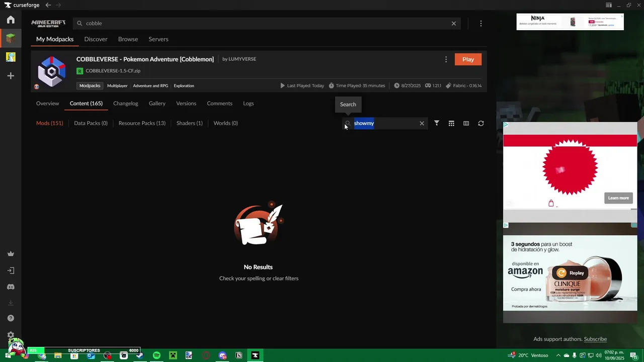Screen dimensions: 644x362
Task: Click the COBBLEVERSE-1.5-CF.zip file name
Action: (x=113, y=71)
